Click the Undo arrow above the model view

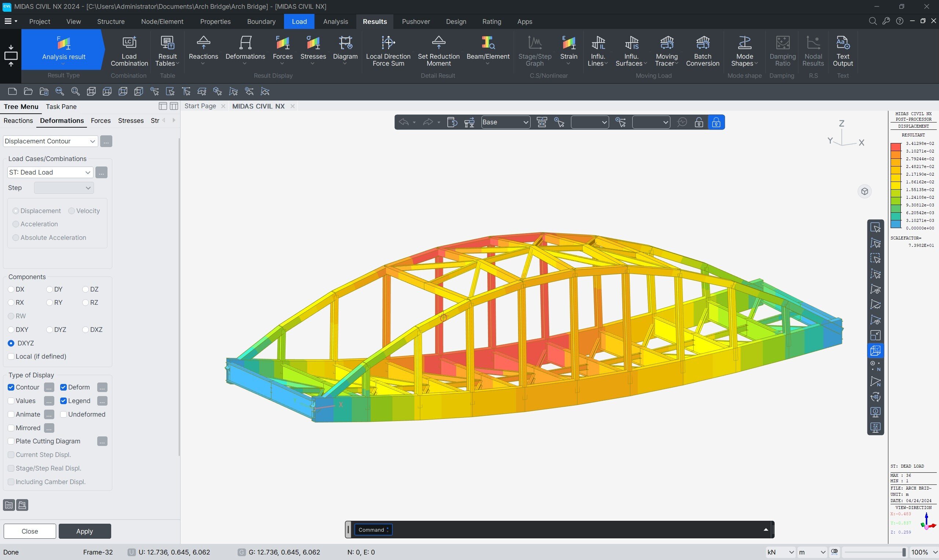coord(404,122)
